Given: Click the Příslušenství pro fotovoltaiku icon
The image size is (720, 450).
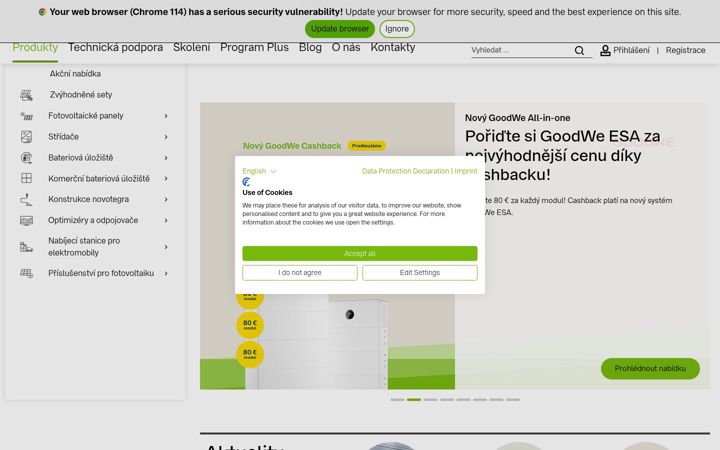Looking at the screenshot, I should 27,274.
